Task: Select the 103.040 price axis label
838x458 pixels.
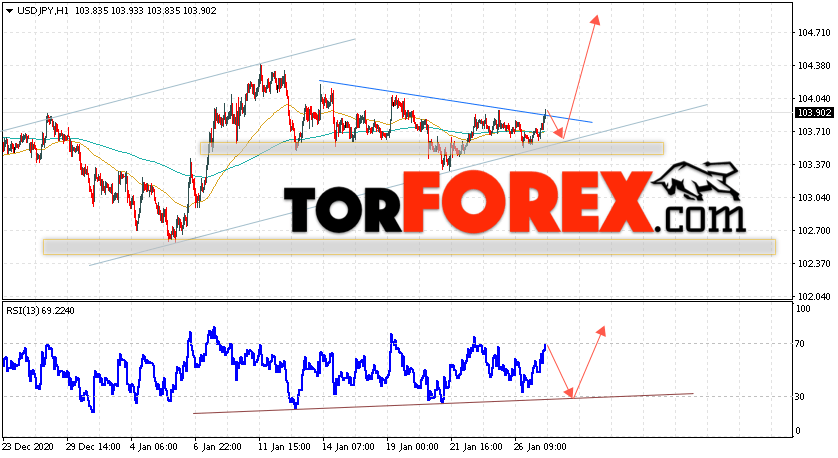Action: (x=814, y=198)
